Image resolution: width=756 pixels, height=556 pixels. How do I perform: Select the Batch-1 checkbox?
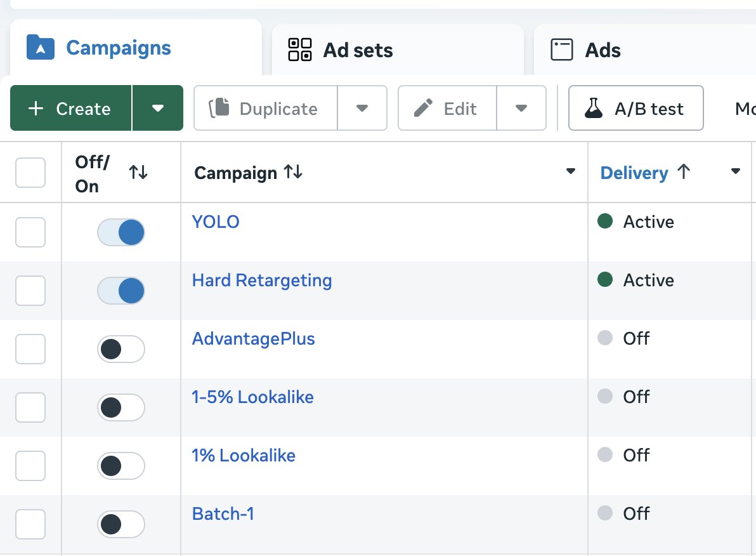coord(30,524)
